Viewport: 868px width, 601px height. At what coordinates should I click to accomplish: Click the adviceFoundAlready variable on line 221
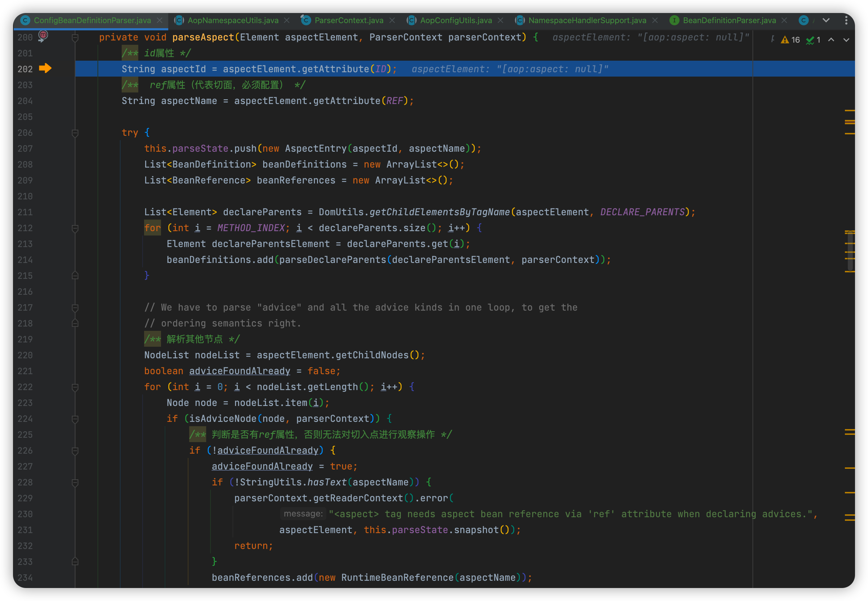[x=239, y=371]
